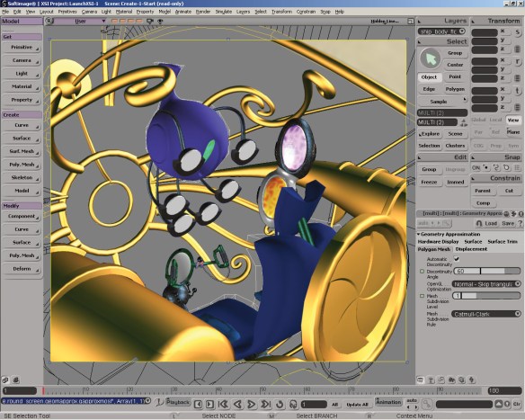
Task: Click the Freeze button in Edit panel
Action: [x=429, y=183]
